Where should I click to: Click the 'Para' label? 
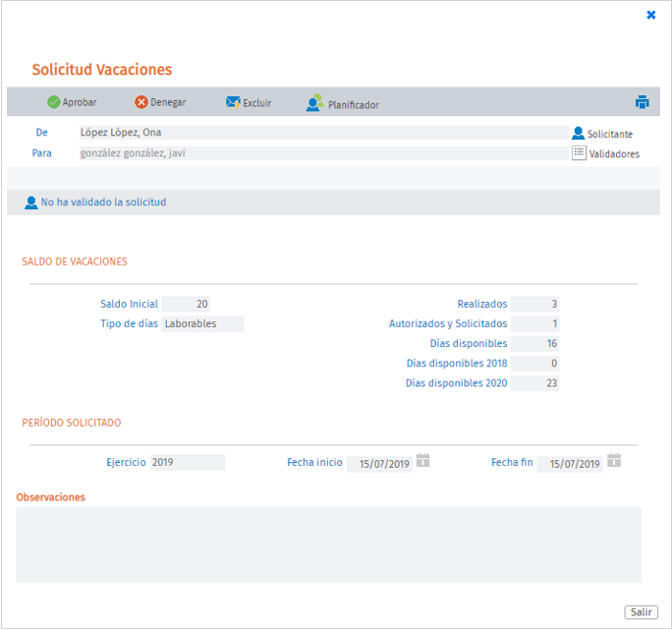41,153
